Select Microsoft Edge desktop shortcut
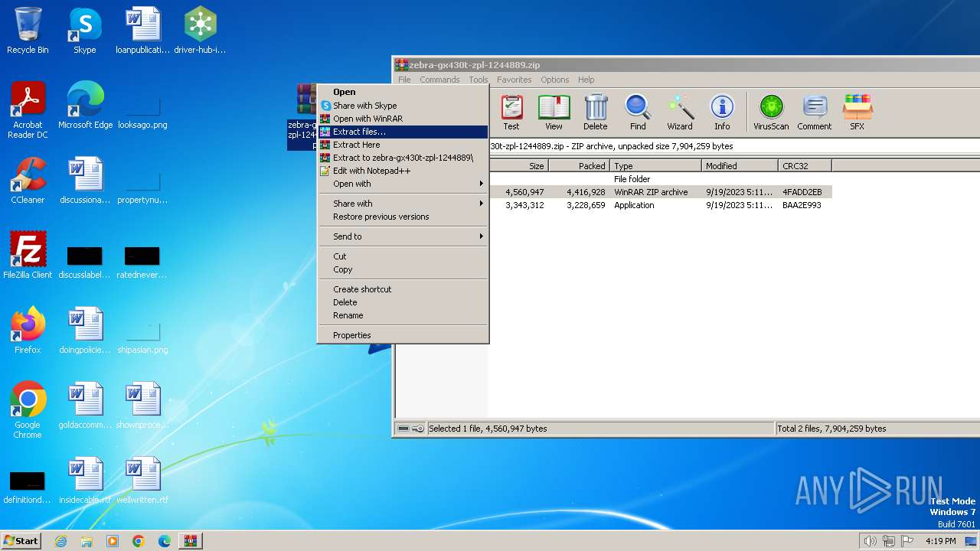Viewport: 980px width, 551px height. [x=85, y=106]
